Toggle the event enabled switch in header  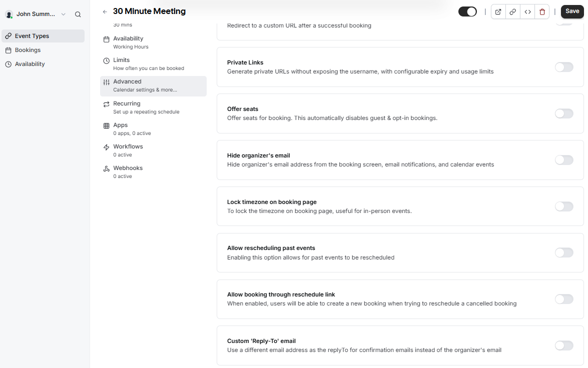coord(467,11)
